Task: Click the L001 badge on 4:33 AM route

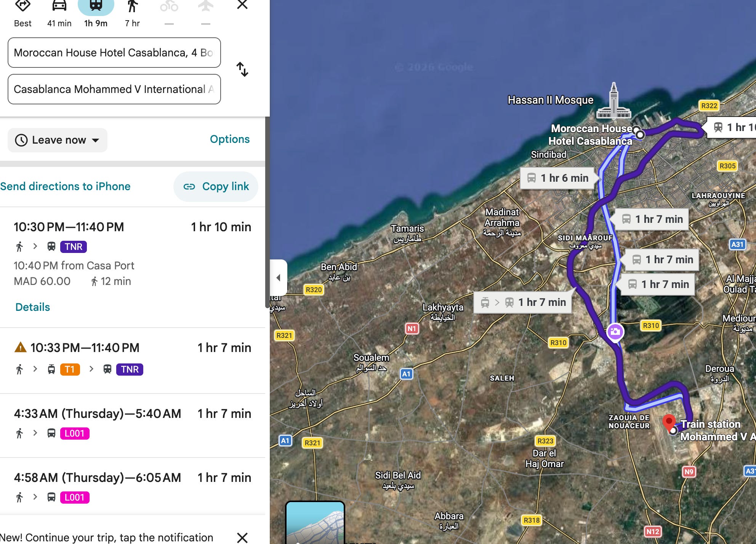Action: tap(75, 434)
